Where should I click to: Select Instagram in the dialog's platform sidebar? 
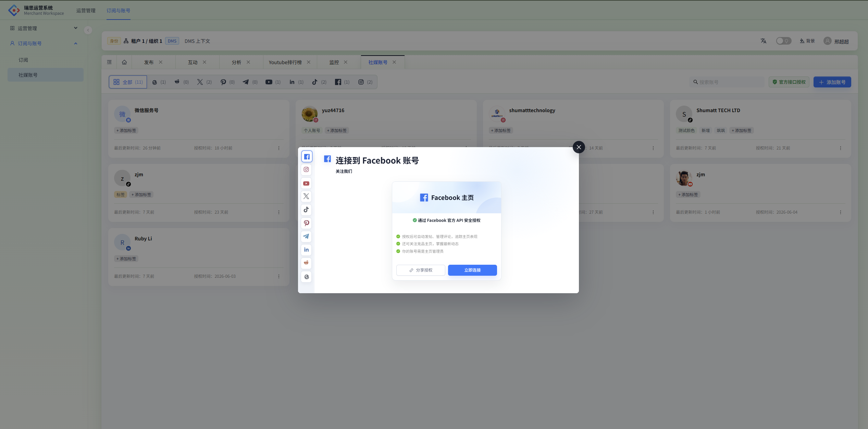306,169
